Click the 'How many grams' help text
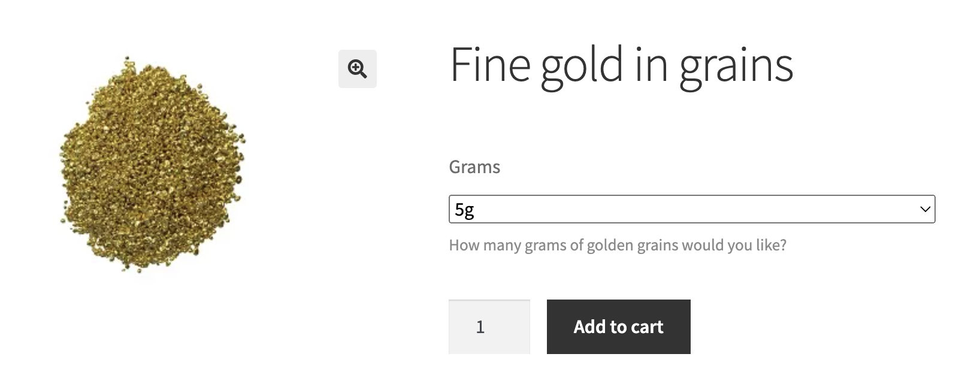Screen dimensions: 980x387 618,245
